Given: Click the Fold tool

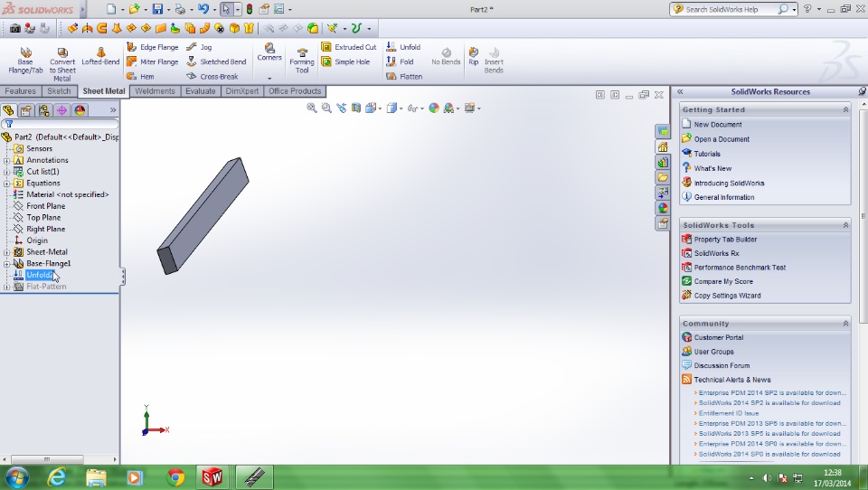Looking at the screenshot, I should (401, 62).
